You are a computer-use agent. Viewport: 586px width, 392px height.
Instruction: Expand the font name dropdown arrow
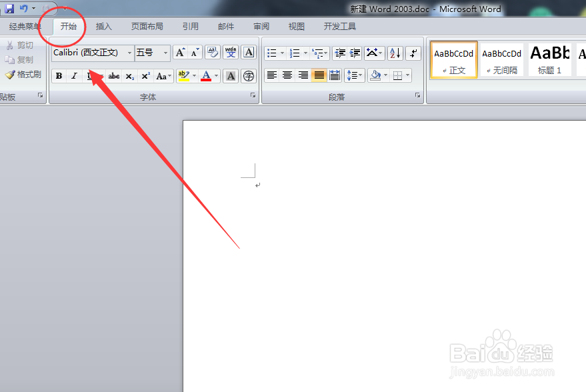[130, 53]
